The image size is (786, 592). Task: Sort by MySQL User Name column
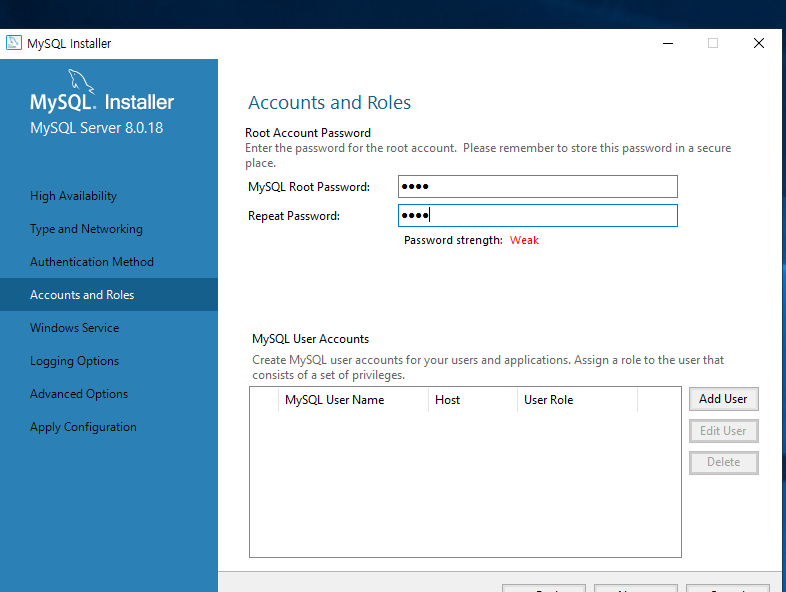(353, 400)
